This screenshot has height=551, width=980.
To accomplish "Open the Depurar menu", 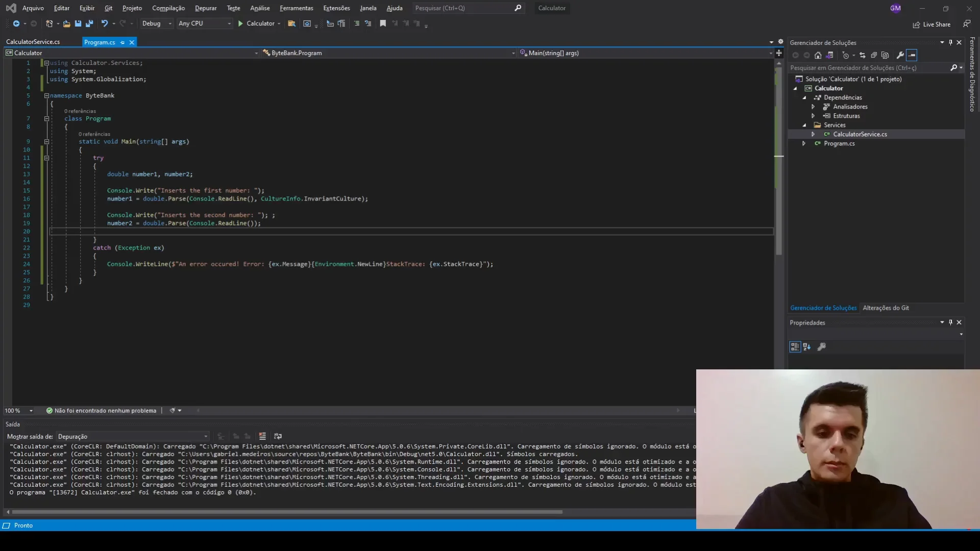I will (206, 8).
